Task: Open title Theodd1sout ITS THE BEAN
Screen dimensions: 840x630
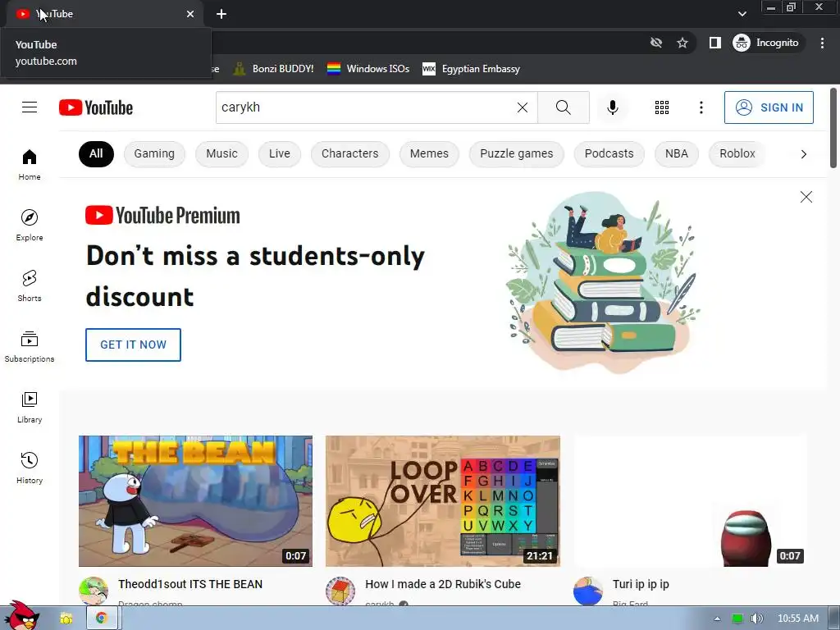Action: click(190, 584)
